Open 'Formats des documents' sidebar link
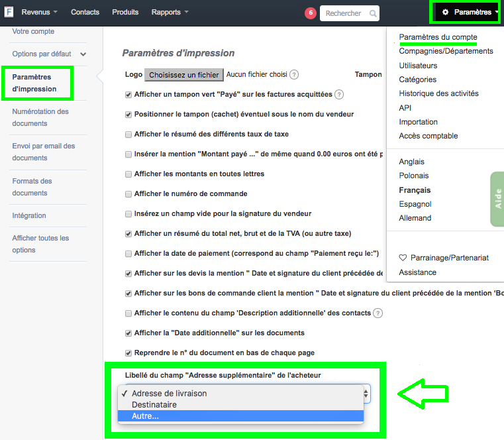 (32, 187)
